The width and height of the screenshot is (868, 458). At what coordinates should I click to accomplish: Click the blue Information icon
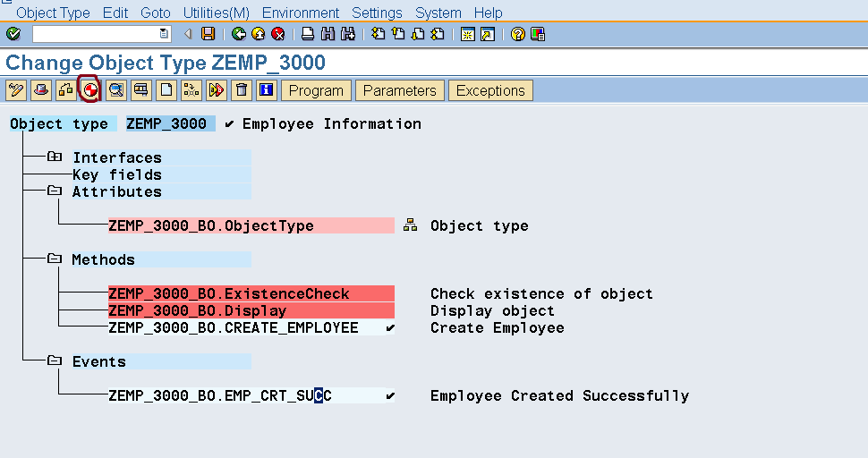(267, 90)
